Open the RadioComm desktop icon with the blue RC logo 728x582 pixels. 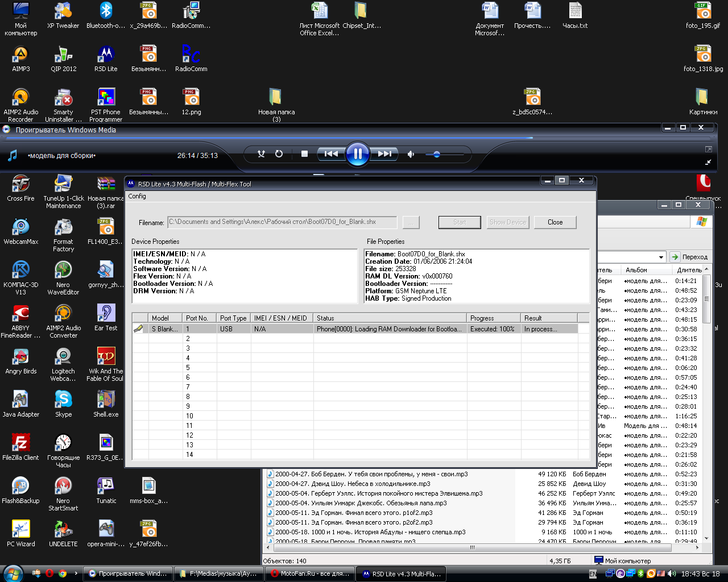[x=191, y=59]
